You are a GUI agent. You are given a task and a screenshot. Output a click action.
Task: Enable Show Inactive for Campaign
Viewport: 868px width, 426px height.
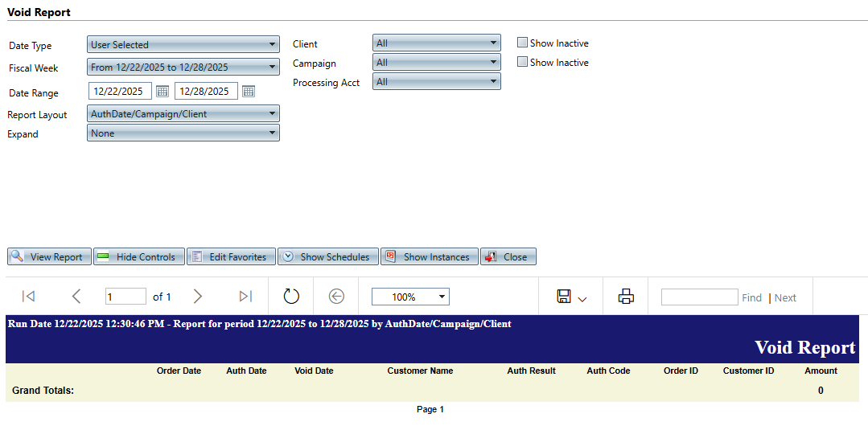(x=523, y=63)
